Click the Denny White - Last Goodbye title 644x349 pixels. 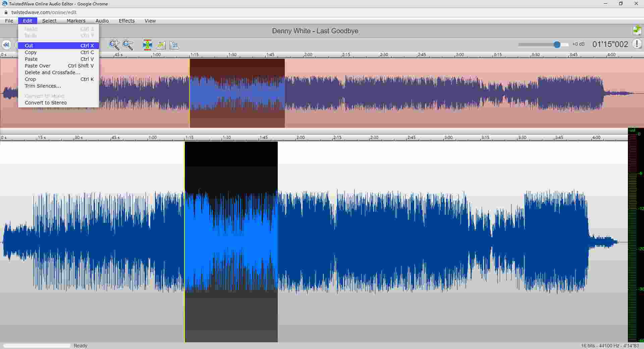(x=315, y=31)
